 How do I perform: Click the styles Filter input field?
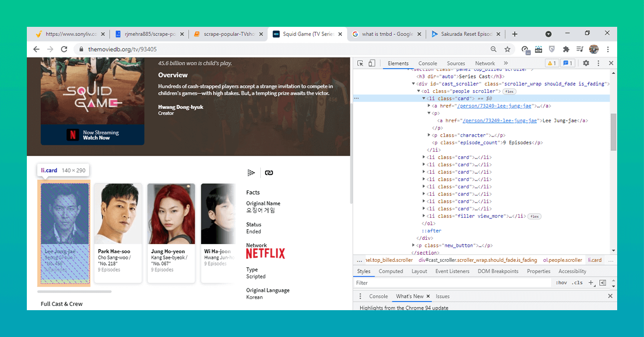[x=453, y=283]
